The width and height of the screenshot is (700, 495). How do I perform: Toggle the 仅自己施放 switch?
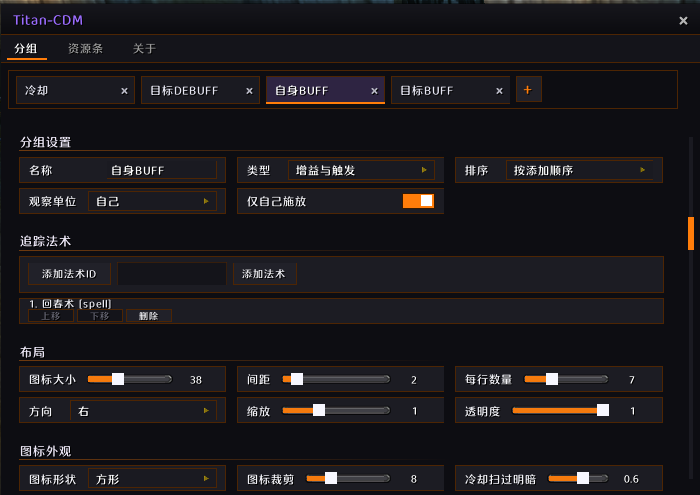click(418, 201)
